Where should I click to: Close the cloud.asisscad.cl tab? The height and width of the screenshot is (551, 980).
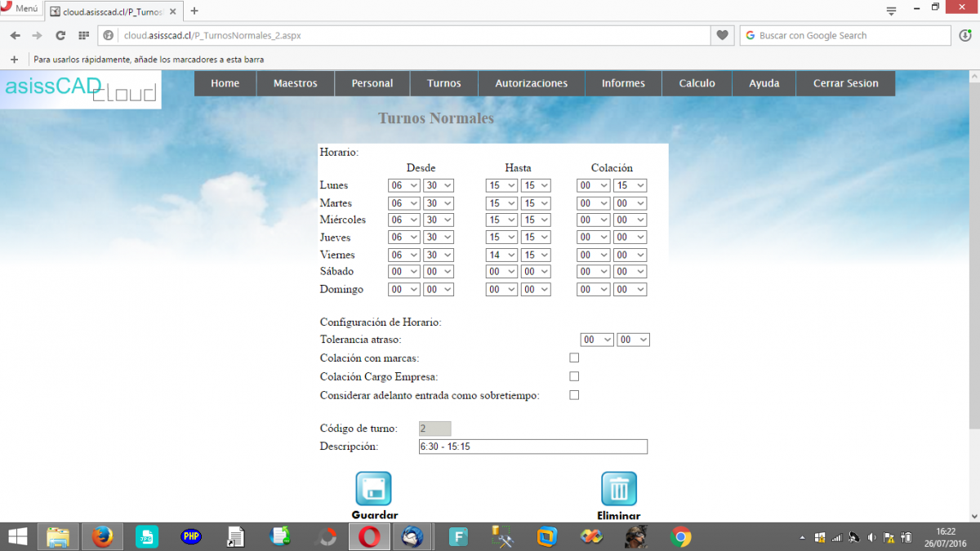(174, 12)
